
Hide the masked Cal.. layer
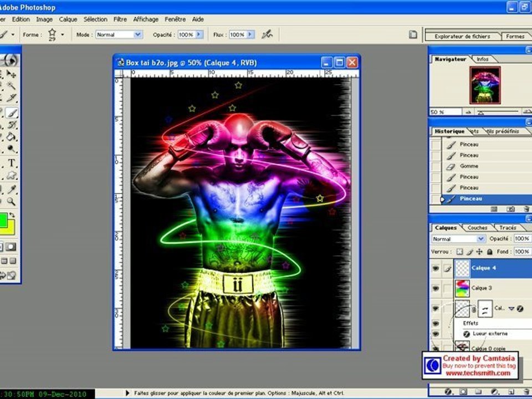436,309
